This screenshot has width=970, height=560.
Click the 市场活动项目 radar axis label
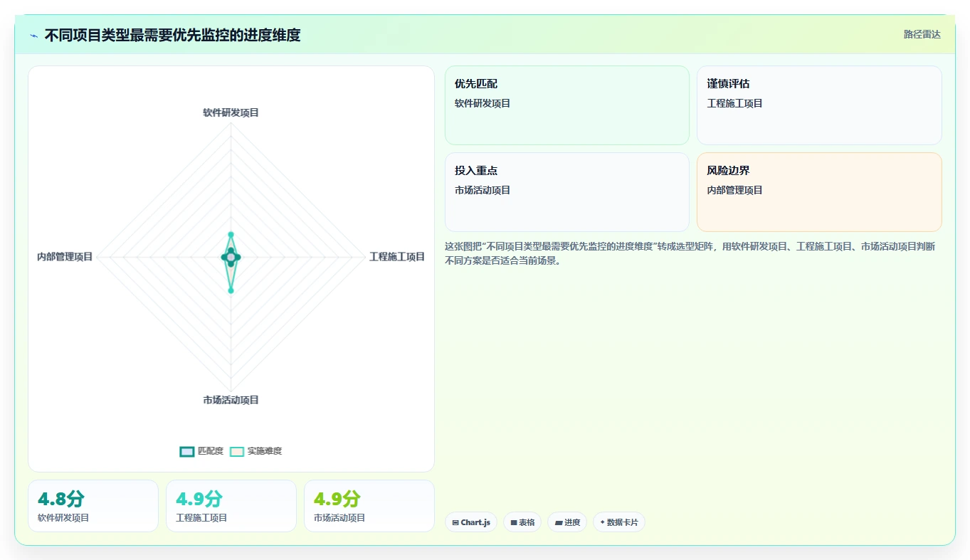[x=231, y=400]
